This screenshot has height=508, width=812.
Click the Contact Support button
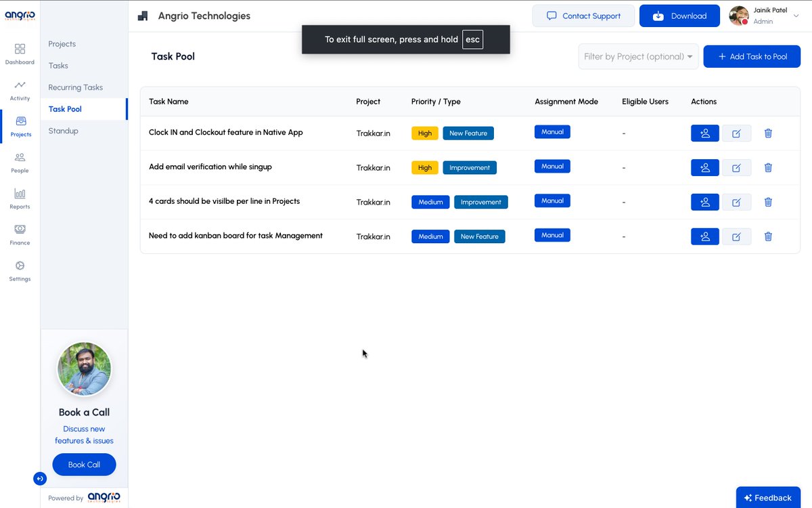click(583, 16)
